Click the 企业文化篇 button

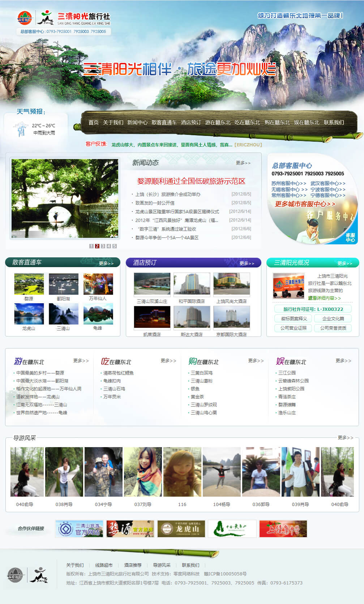333,318
